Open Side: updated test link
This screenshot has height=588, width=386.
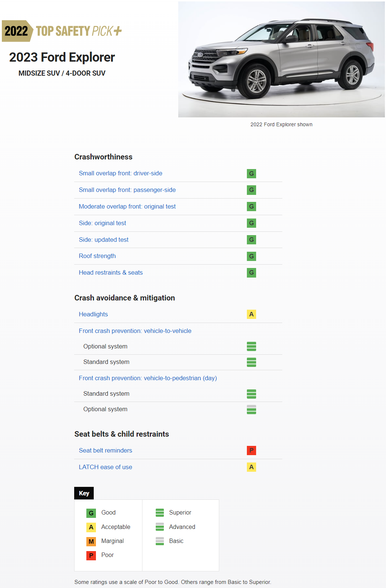pyautogui.click(x=104, y=240)
